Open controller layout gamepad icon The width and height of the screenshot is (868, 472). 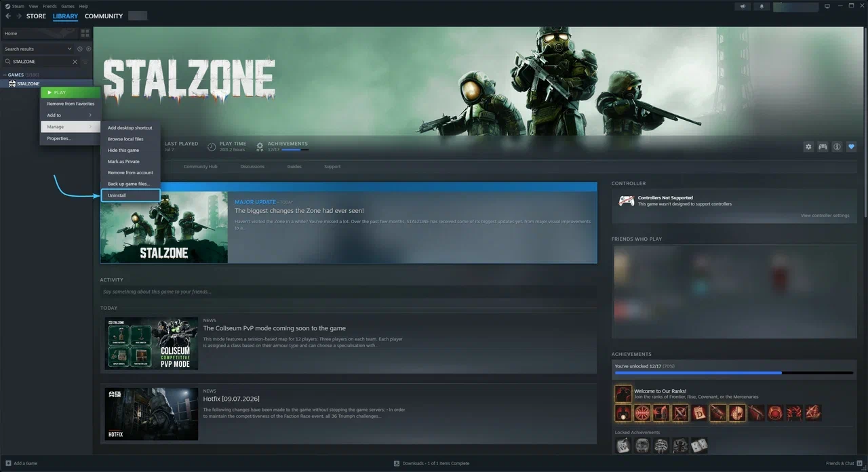click(823, 146)
